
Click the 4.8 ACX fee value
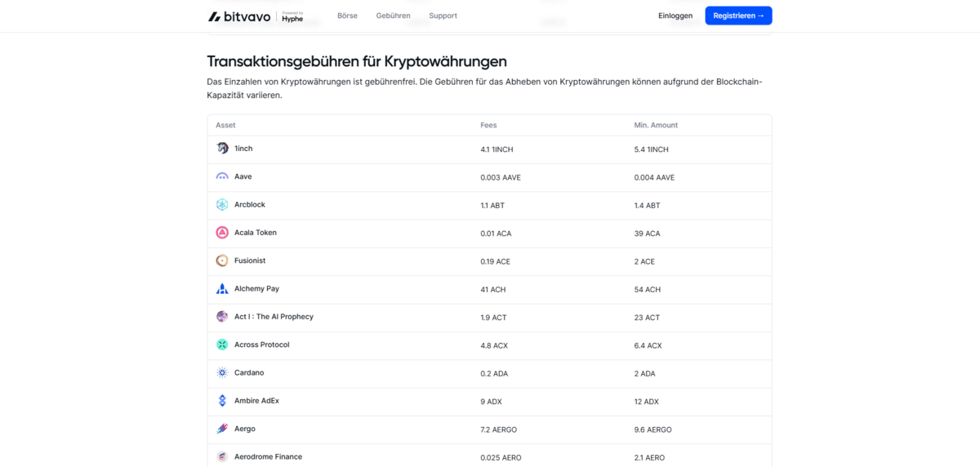coord(494,345)
